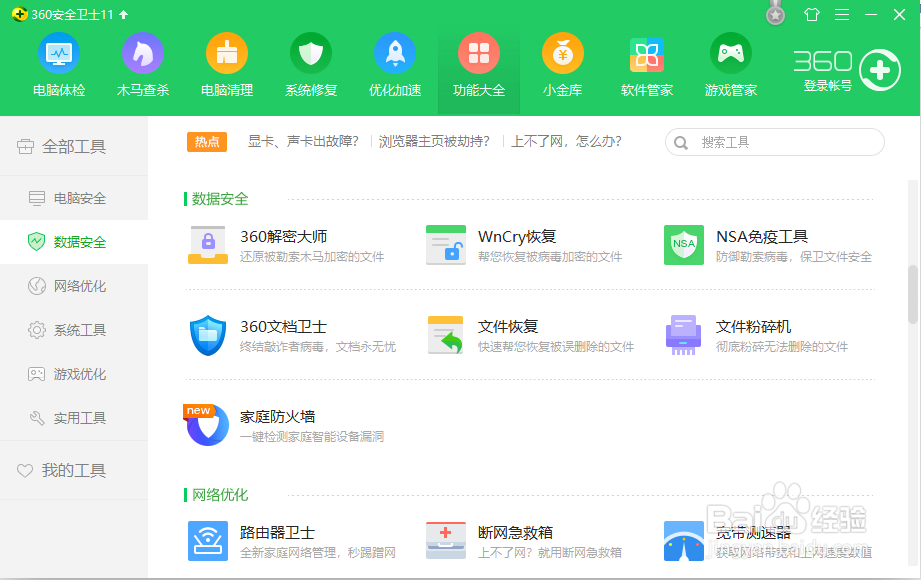Launch 家庭防火墙 tool
The width and height of the screenshot is (921, 580).
pos(208,425)
